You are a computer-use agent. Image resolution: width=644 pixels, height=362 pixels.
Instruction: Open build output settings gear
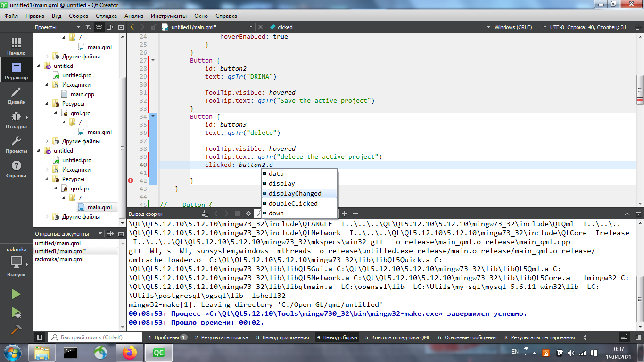pyautogui.click(x=248, y=214)
